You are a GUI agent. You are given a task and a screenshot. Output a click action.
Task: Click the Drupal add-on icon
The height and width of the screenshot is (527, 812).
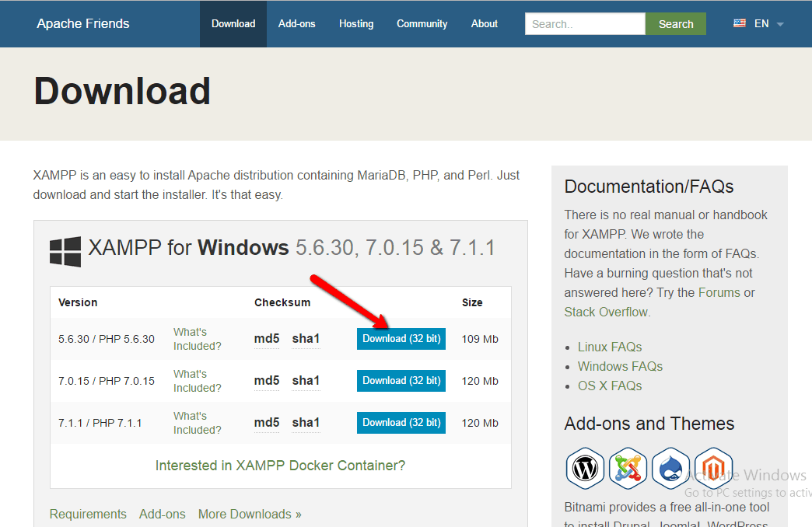pos(670,469)
